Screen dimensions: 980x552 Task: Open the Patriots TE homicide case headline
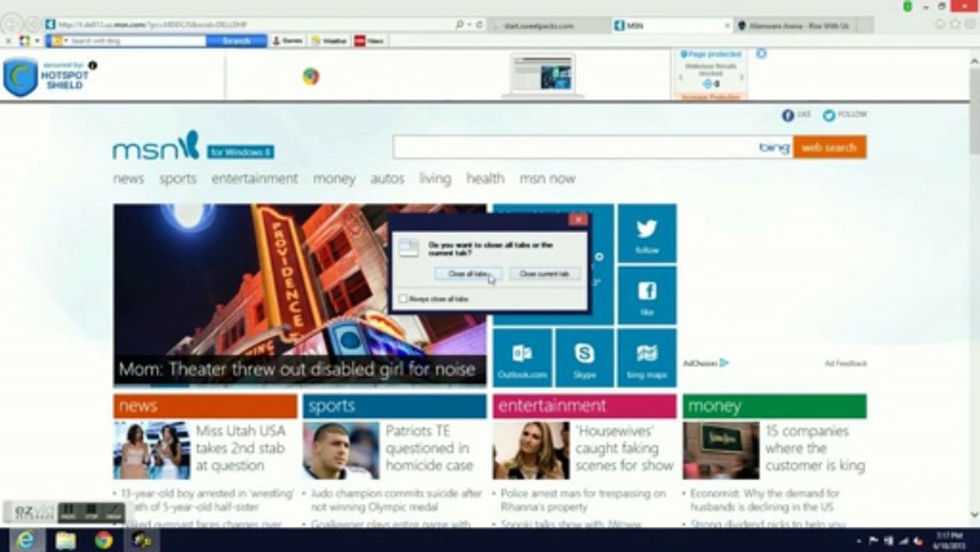(x=428, y=448)
